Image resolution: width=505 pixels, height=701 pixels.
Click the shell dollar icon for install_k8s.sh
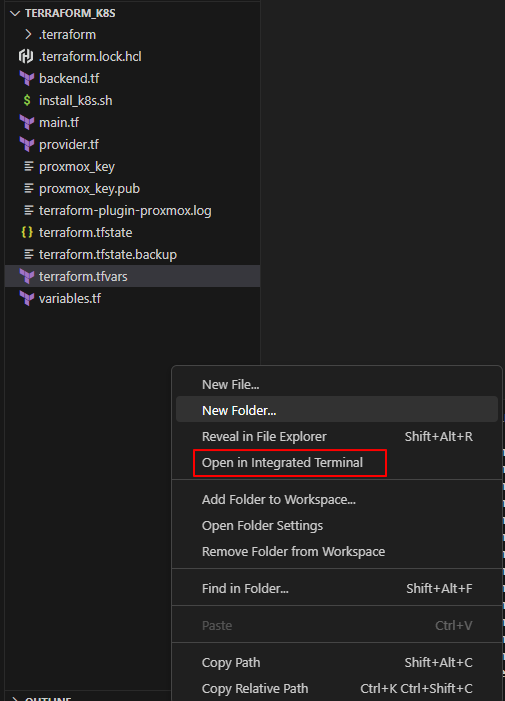[27, 101]
